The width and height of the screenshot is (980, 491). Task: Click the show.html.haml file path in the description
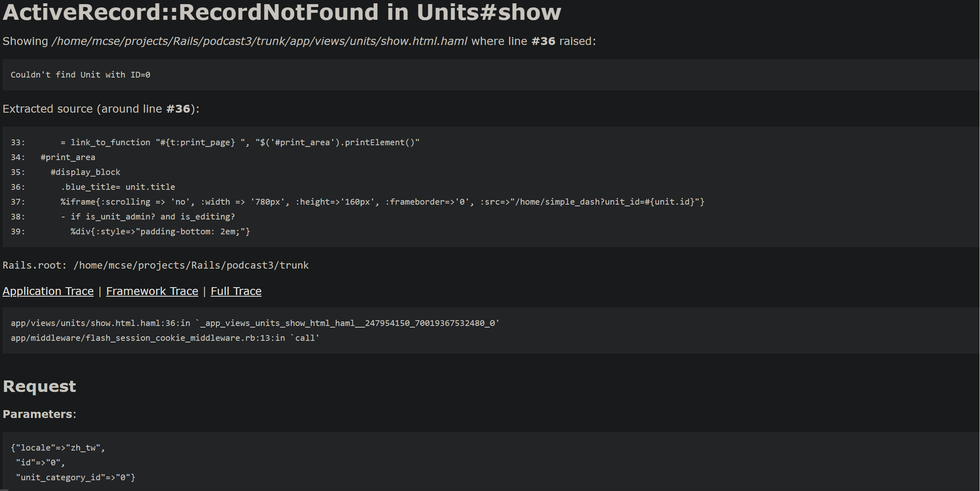tap(259, 41)
